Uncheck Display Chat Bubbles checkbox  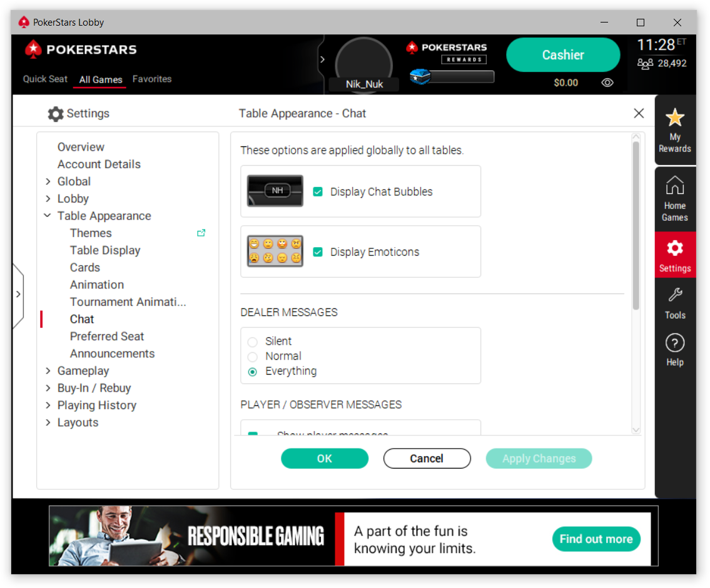tap(318, 192)
